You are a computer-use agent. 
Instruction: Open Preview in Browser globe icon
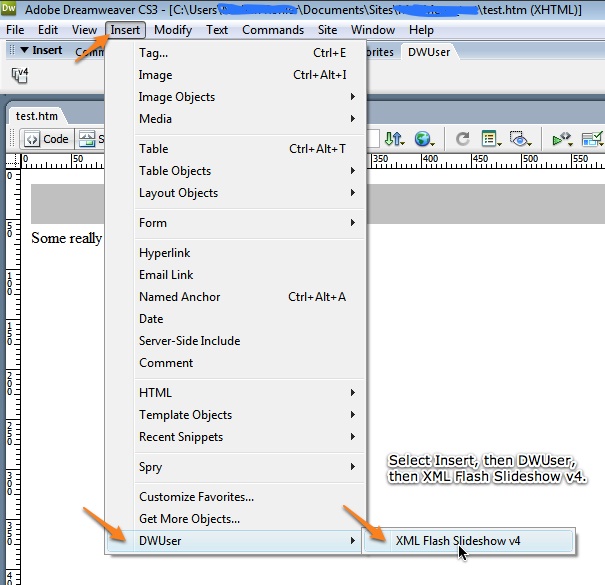point(425,139)
